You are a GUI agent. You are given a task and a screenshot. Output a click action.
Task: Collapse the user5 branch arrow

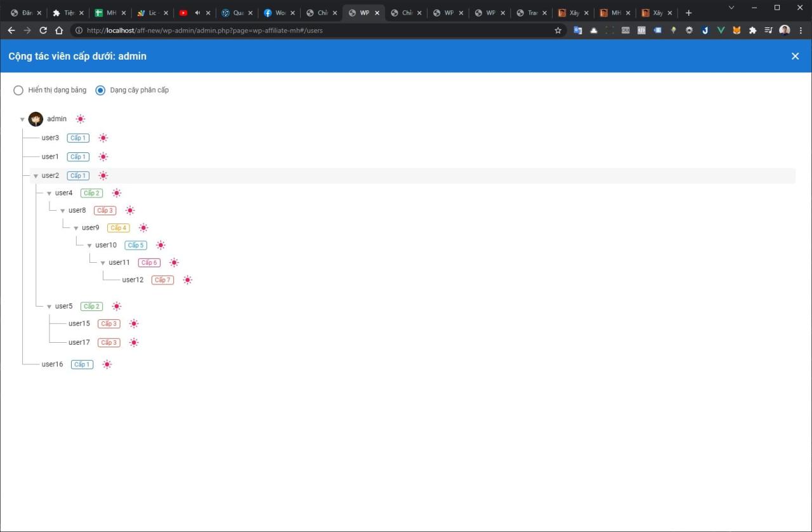49,307
